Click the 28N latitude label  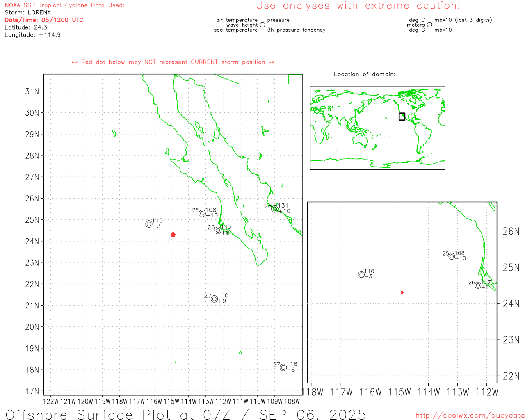32,155
